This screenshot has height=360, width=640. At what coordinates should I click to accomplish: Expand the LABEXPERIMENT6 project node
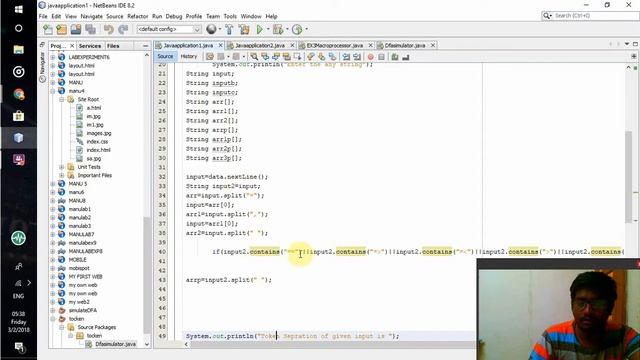tap(53, 57)
